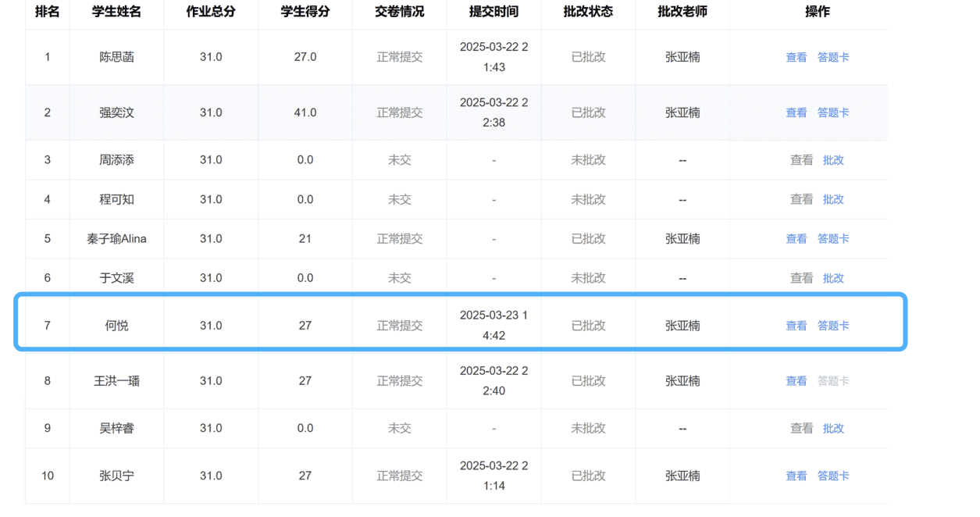Click 批改 for 于文溪
The height and width of the screenshot is (517, 980).
point(833,279)
